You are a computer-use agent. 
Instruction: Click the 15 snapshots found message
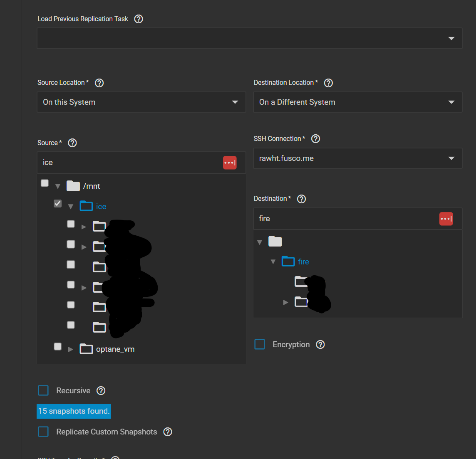click(x=74, y=411)
